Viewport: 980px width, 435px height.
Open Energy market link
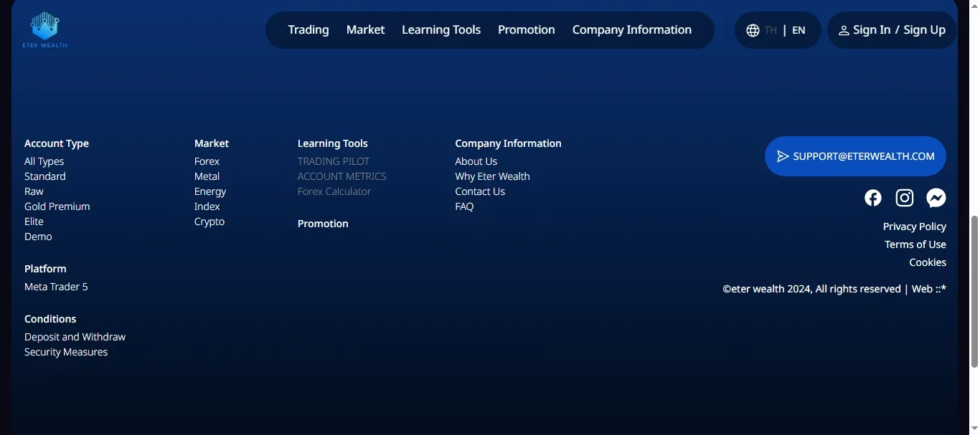[210, 191]
